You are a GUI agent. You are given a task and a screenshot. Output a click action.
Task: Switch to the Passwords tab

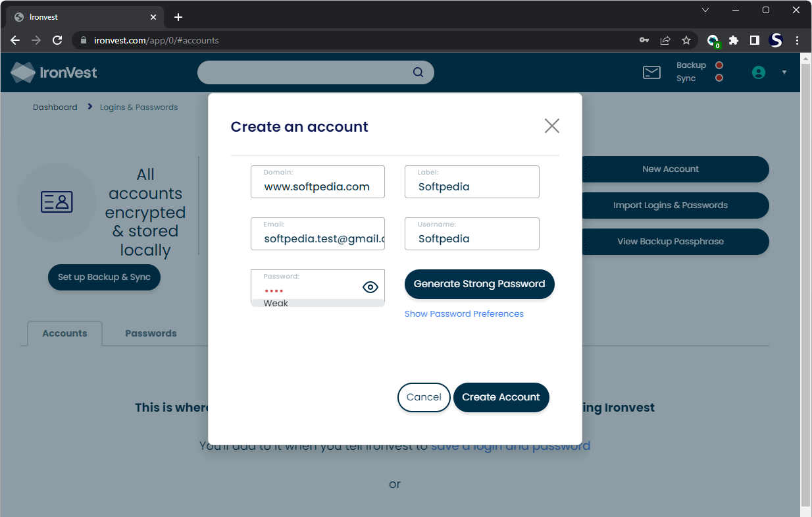151,333
